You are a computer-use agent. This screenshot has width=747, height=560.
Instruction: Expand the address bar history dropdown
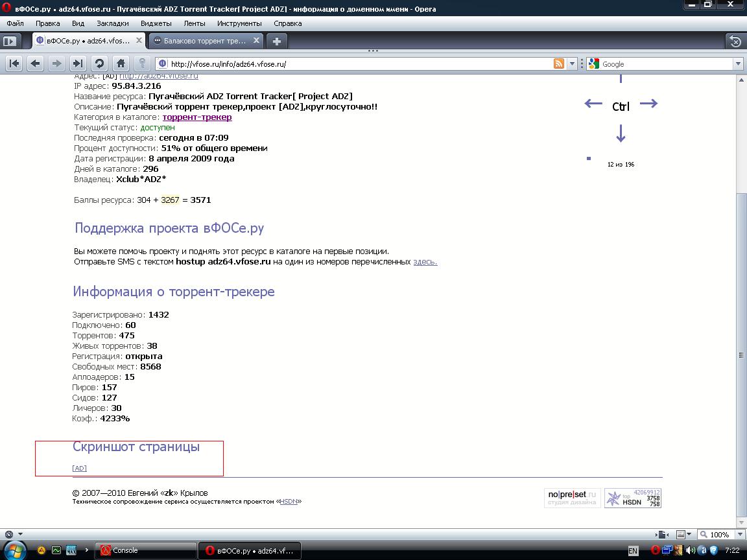[x=572, y=64]
